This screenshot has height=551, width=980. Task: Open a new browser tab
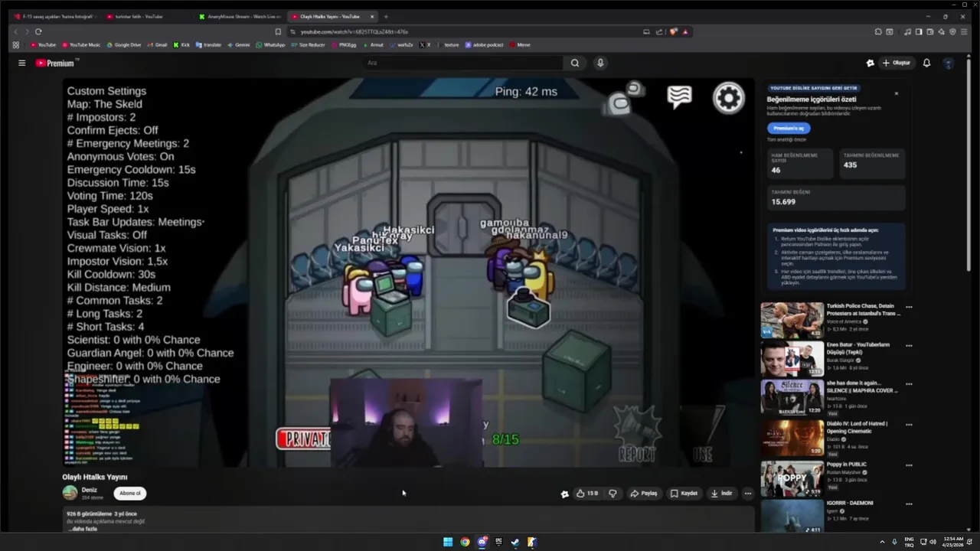(386, 16)
